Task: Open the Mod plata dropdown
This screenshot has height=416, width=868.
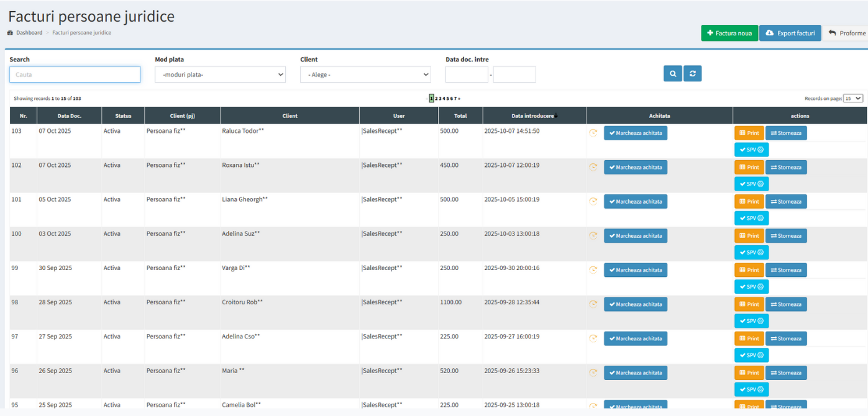Action: tap(220, 75)
